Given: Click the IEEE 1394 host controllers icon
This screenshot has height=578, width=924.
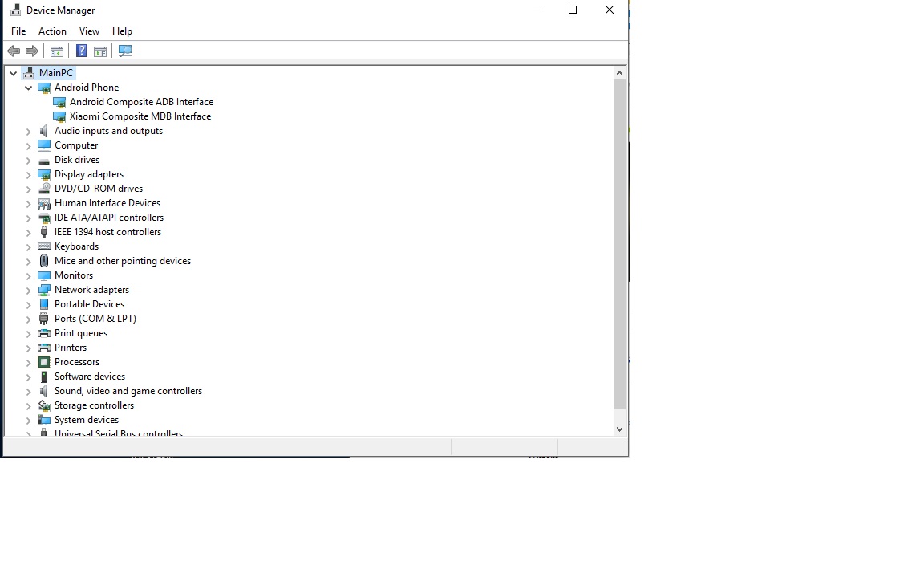Looking at the screenshot, I should click(x=43, y=232).
